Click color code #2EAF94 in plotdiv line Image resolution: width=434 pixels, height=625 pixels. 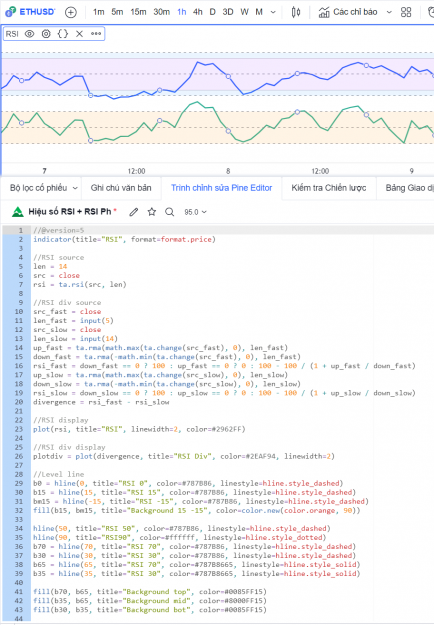(258, 456)
